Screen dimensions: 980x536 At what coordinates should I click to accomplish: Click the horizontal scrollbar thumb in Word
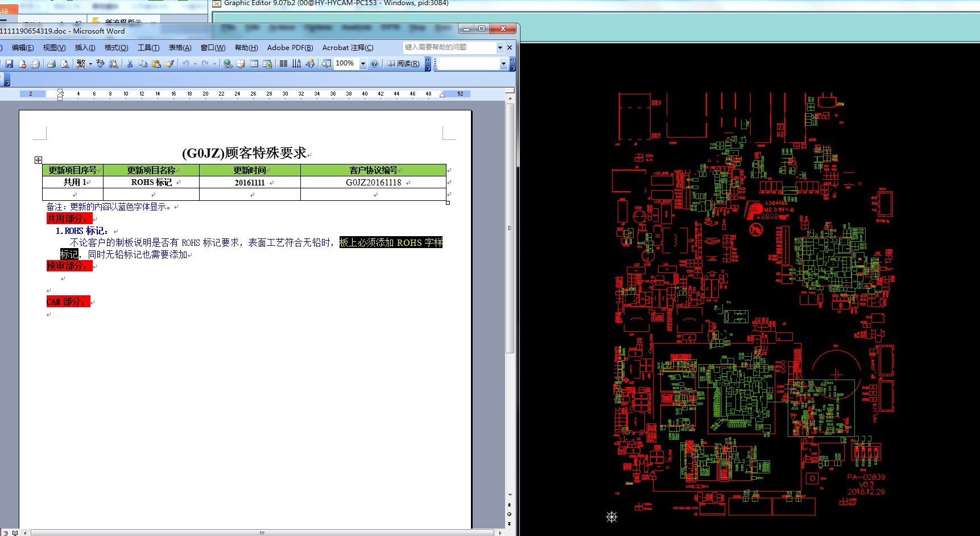262,533
